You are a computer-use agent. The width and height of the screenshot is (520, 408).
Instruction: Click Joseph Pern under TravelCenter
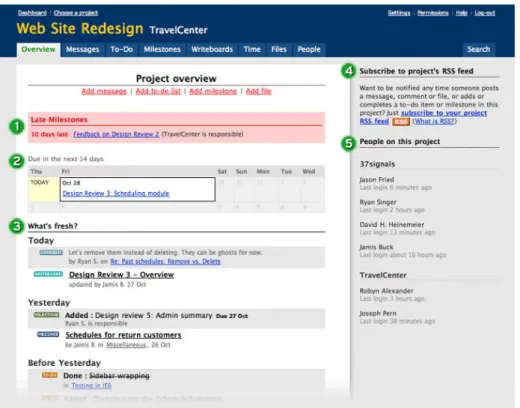(x=378, y=313)
